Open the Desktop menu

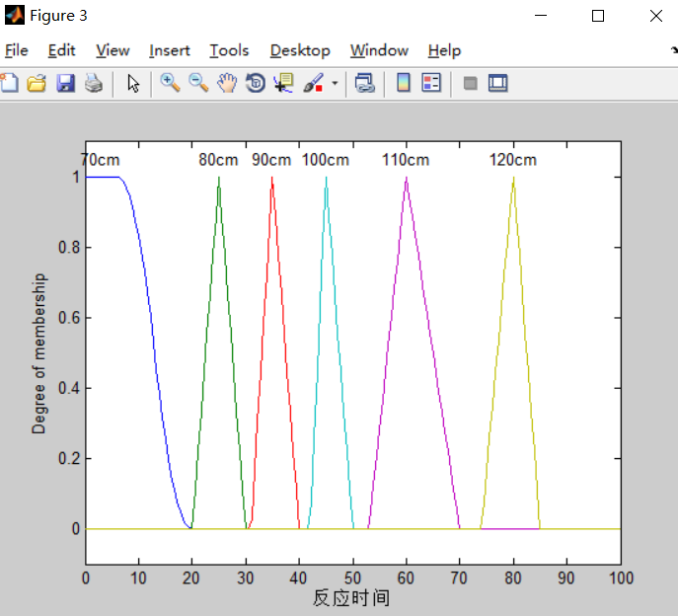pyautogui.click(x=300, y=50)
